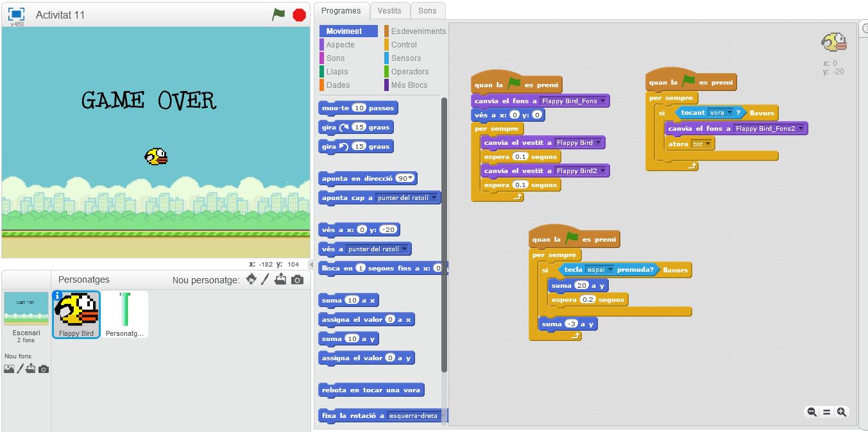Image resolution: width=868 pixels, height=432 pixels.
Task: Click the green flag to start the project
Action: coord(278,14)
